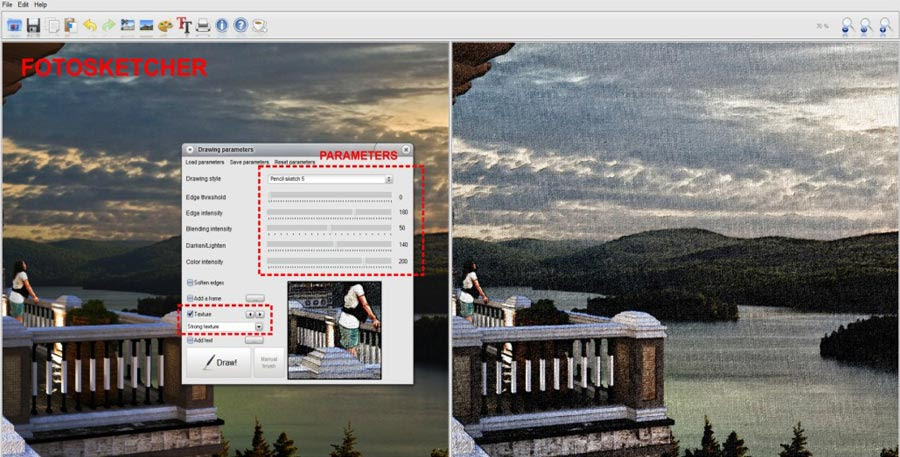900x457 pixels.
Task: Enable the Add text checkbox
Action: [190, 340]
